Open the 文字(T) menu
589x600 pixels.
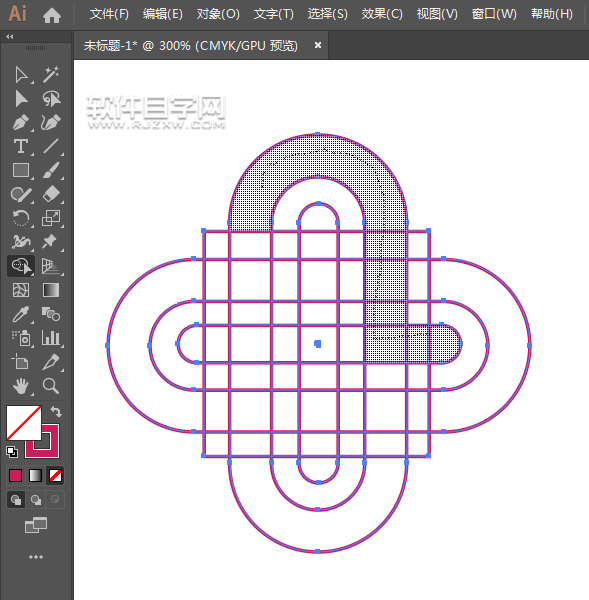(x=274, y=14)
